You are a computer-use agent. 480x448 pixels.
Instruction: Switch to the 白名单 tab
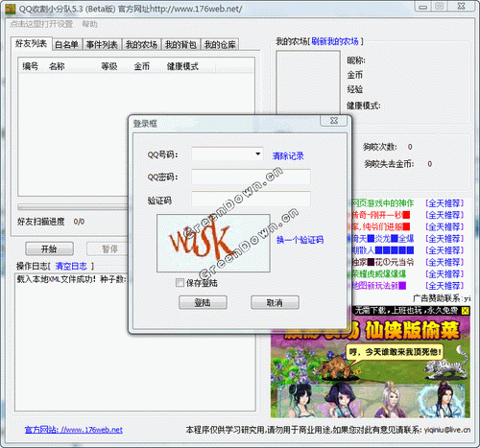pos(67,45)
